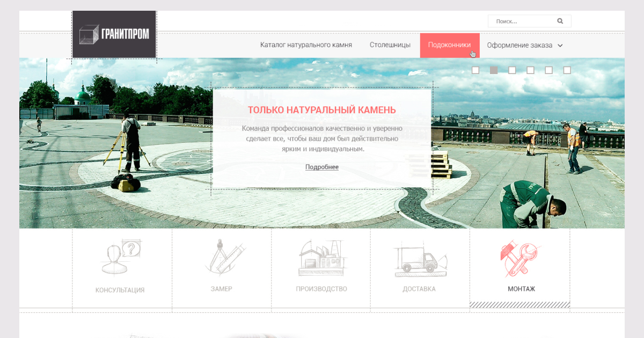Jump to fifth slider dot
Viewport: 644px width, 338px height.
[548, 70]
